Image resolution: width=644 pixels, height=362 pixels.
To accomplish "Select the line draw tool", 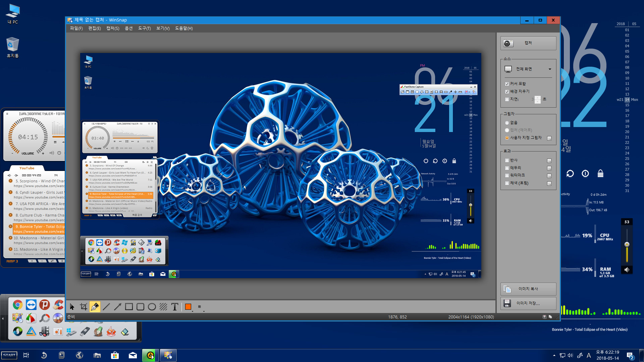I will point(107,306).
